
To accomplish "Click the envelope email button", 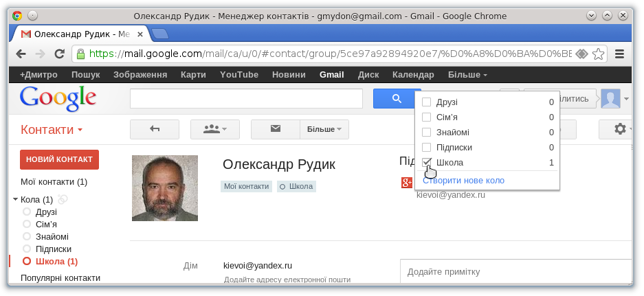I will click(x=276, y=129).
